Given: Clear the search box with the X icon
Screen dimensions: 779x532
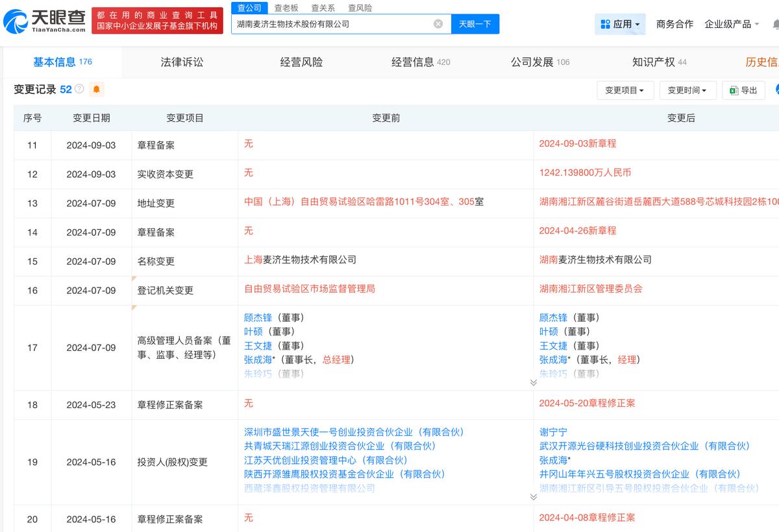Looking at the screenshot, I should 438,24.
